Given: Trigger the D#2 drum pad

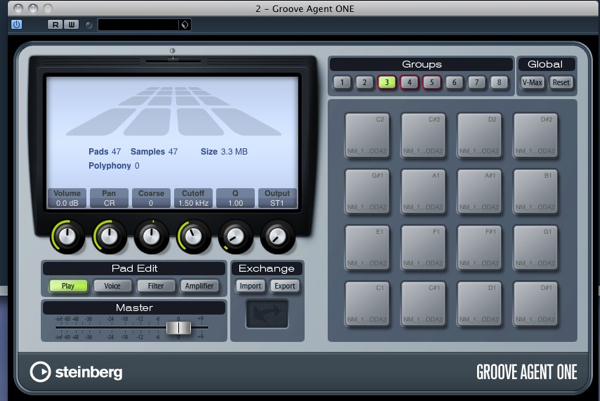Looking at the screenshot, I should pos(535,135).
